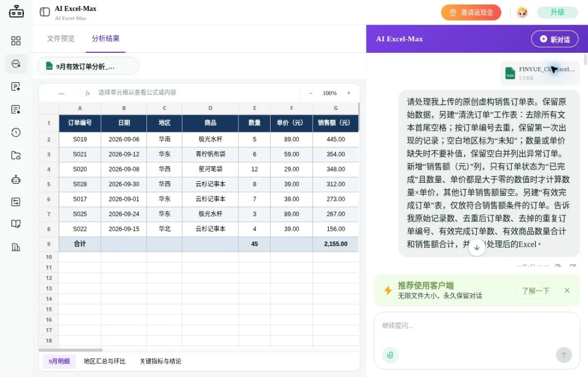Viewport: 588px width, 377px height.
Task: Click the 邀请返现金 button
Action: (471, 13)
